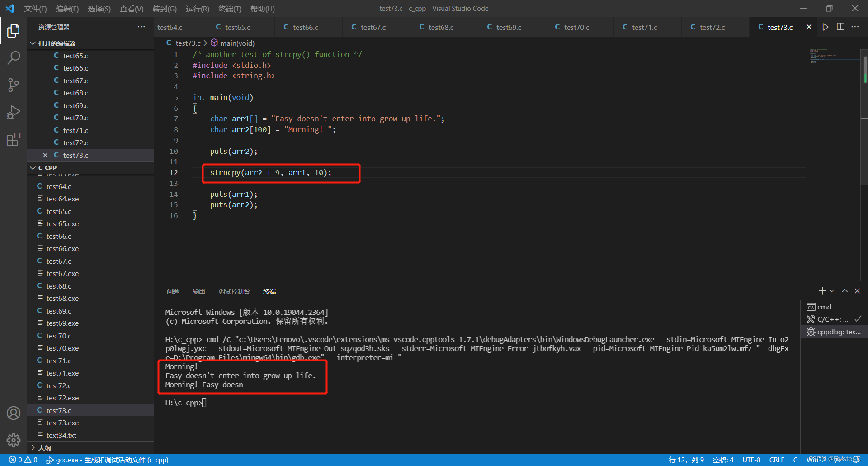Screen dimensions: 868x466
Task: Click line 12 strncpy code line
Action: [x=270, y=173]
